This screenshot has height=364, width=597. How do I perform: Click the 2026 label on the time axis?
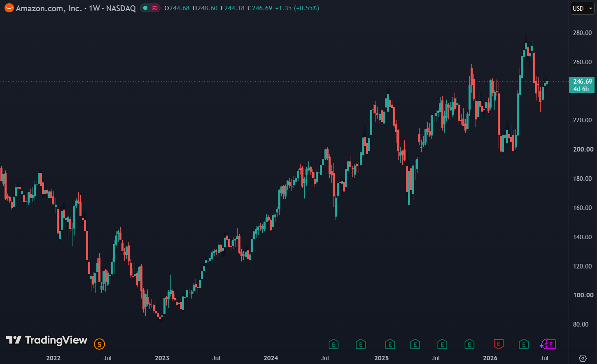490,358
